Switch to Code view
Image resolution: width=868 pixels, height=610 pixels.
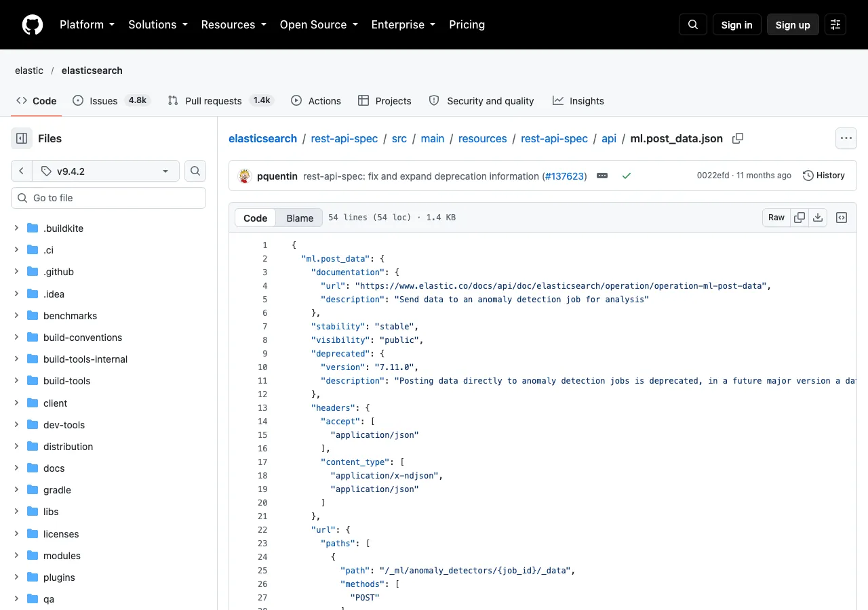click(x=256, y=218)
